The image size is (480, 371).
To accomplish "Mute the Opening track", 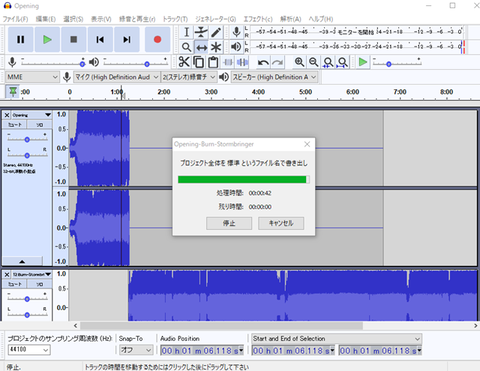I will (x=15, y=125).
